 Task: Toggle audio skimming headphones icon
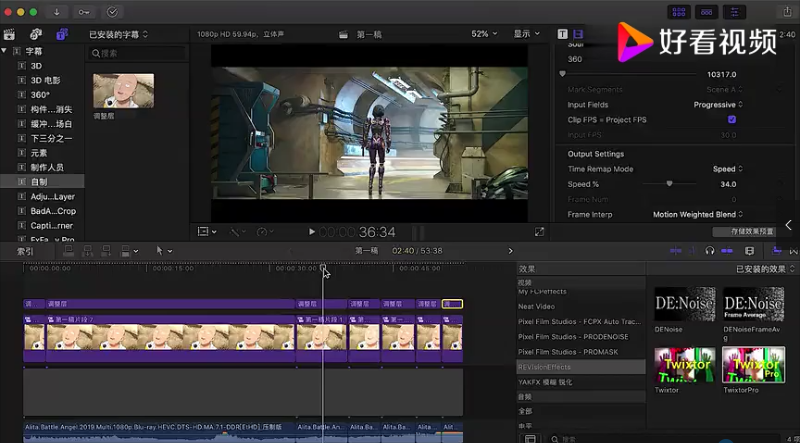pyautogui.click(x=710, y=251)
